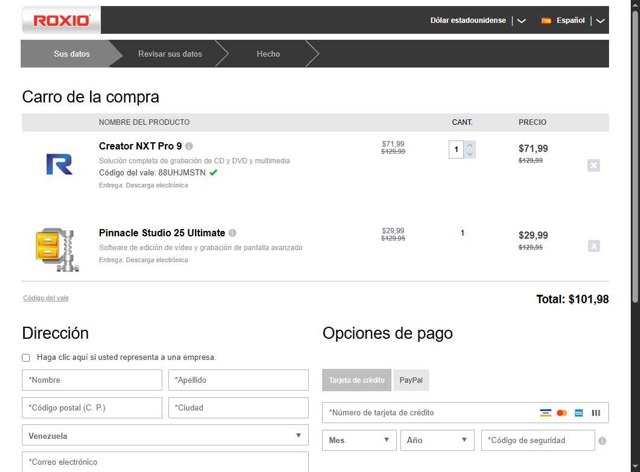Click the page vertical scrollbar
Screen dimensions: 640x472
(x=635, y=157)
